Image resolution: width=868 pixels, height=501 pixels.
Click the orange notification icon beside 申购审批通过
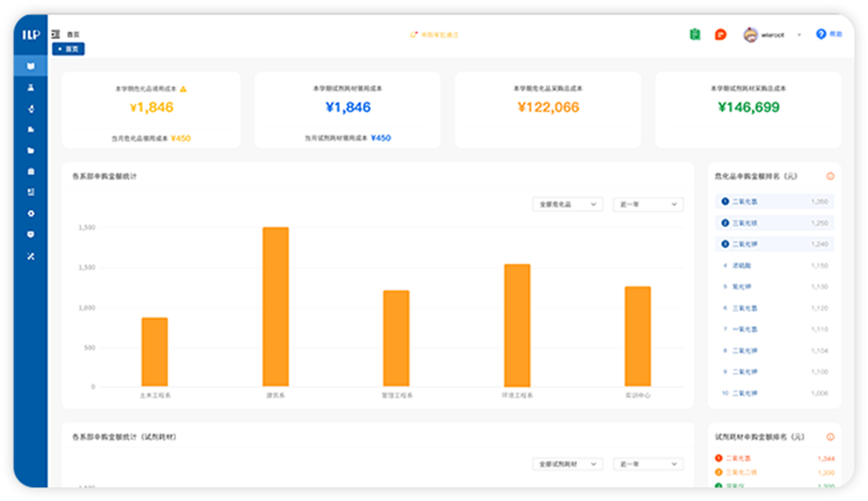click(x=413, y=35)
